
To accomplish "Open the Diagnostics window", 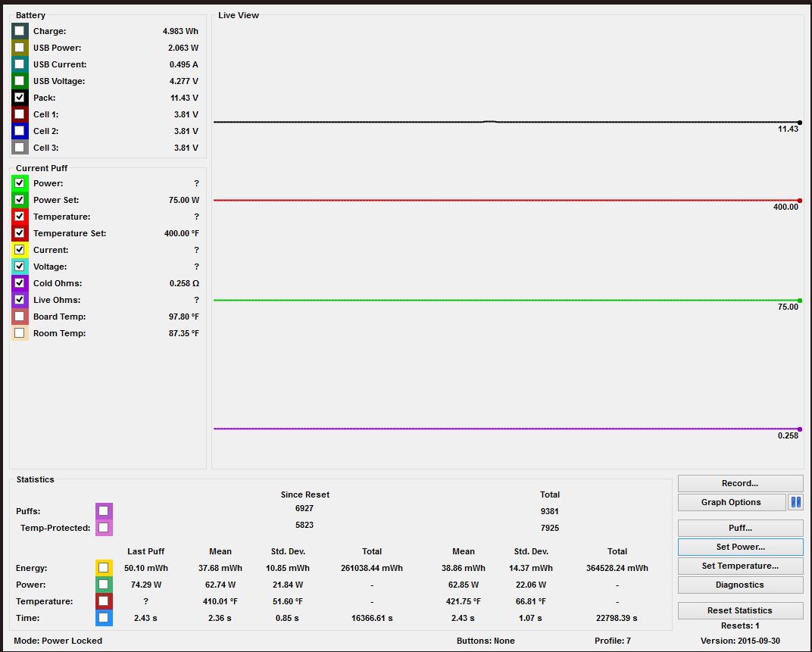I will [x=740, y=585].
